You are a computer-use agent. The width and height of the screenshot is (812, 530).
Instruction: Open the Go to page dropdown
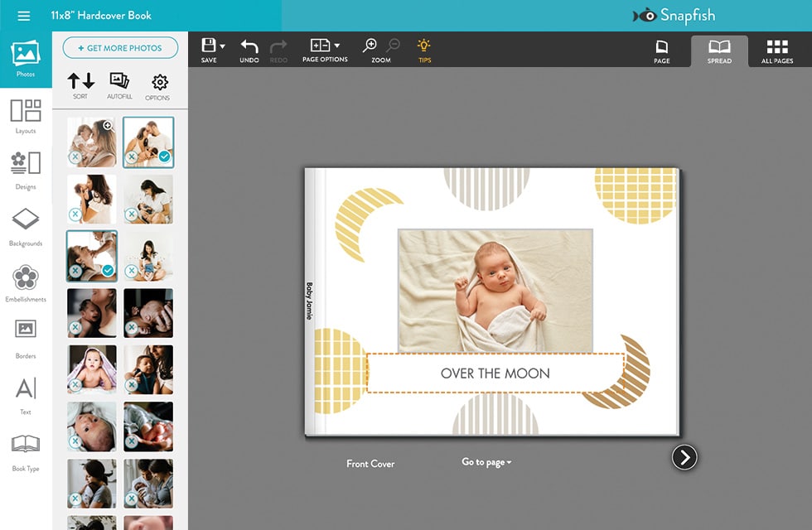click(485, 462)
